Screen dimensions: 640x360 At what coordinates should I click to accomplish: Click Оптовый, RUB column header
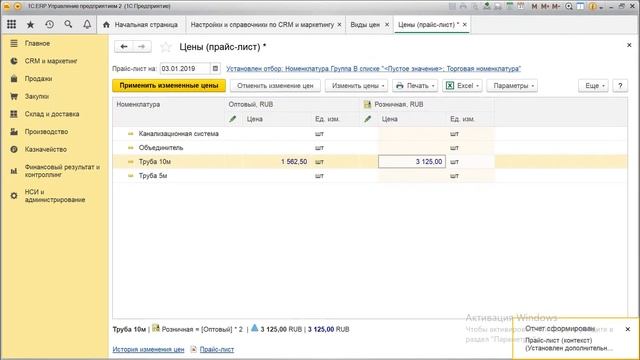click(292, 104)
